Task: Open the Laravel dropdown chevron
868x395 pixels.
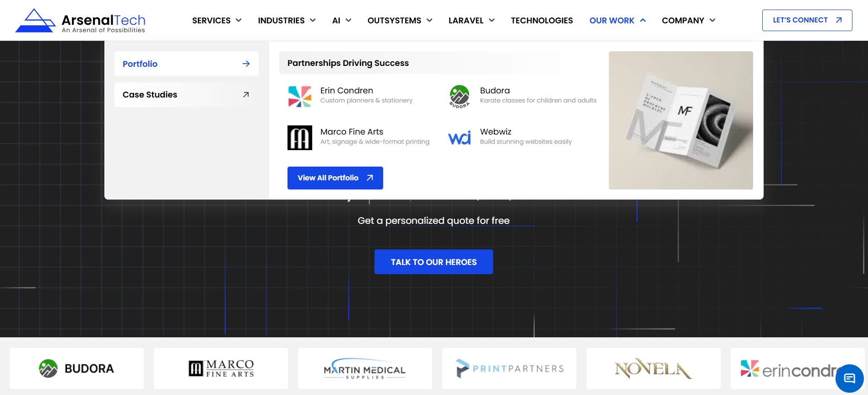Action: tap(492, 20)
